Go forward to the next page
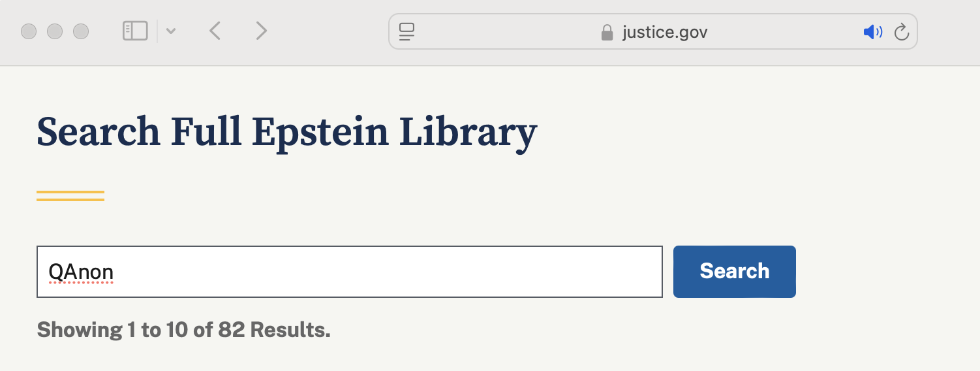Viewport: 980px width, 371px height. click(261, 31)
